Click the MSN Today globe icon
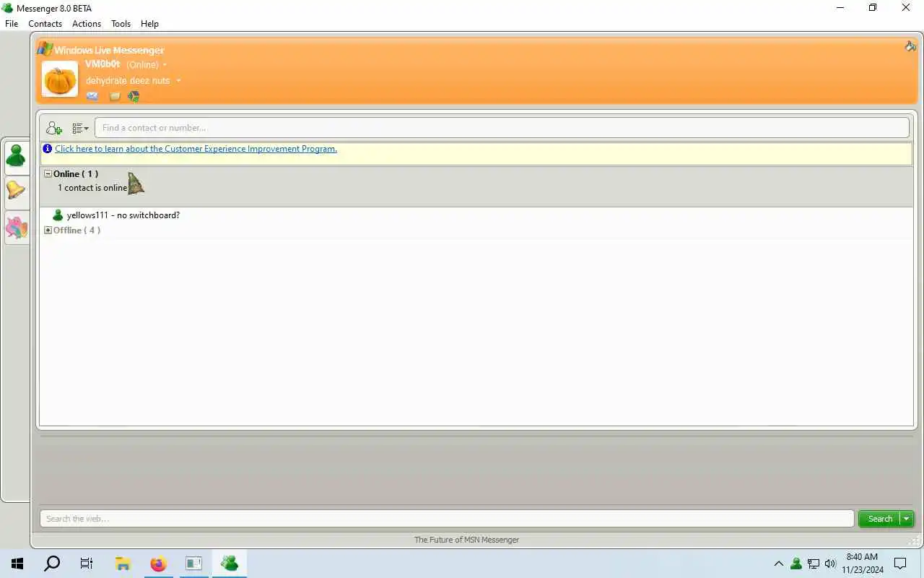The width and height of the screenshot is (924, 578). (134, 96)
